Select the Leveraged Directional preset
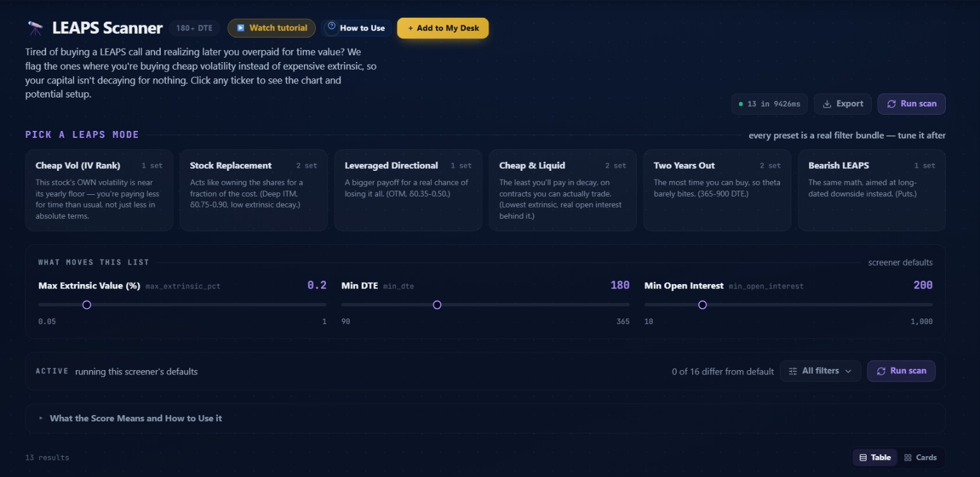980x477 pixels. click(x=408, y=190)
